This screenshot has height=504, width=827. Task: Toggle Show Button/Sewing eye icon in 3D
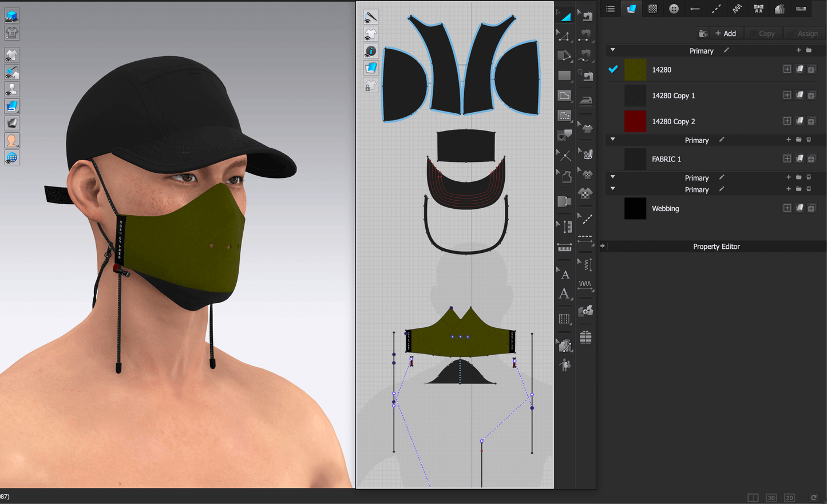click(x=11, y=73)
